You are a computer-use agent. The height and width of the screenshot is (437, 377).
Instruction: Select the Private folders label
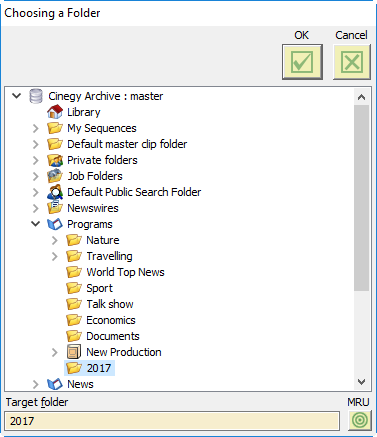click(x=102, y=160)
